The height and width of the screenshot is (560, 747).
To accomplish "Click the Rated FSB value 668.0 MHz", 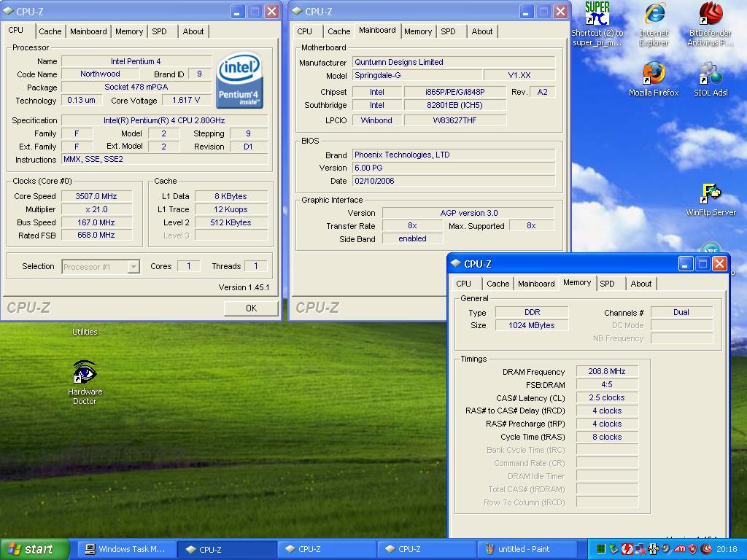I will [96, 236].
